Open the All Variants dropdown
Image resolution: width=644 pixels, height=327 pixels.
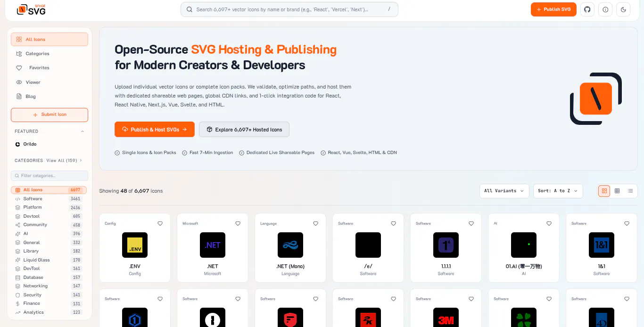[504, 191]
